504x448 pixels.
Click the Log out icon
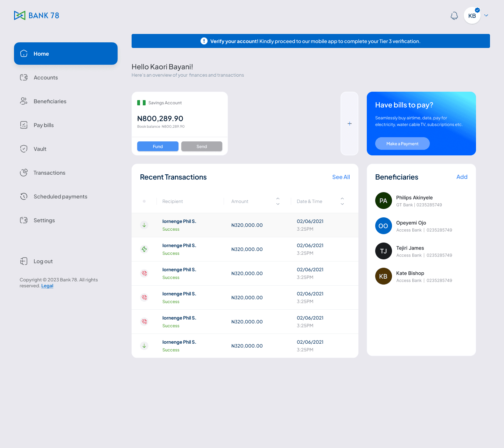tap(24, 261)
